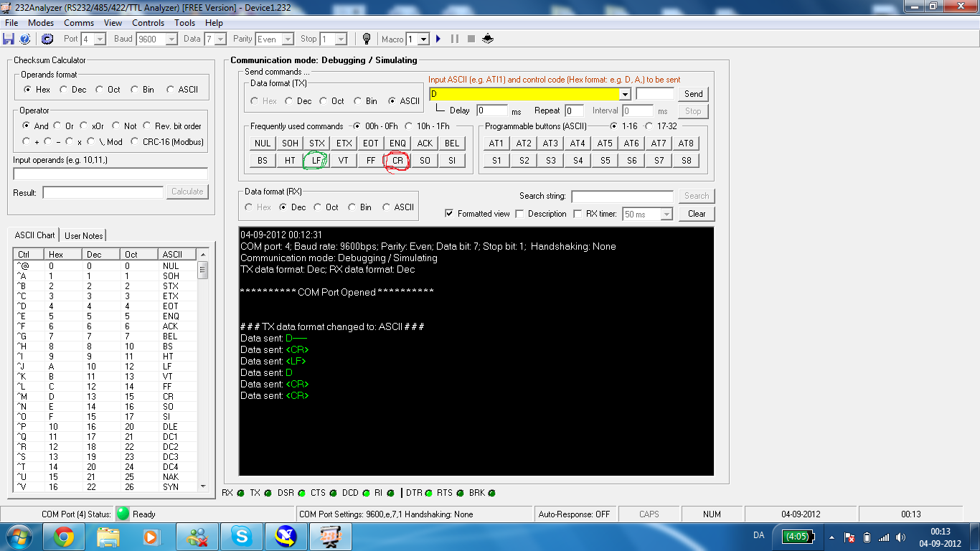The height and width of the screenshot is (551, 980).
Task: Enable the RX timer checkbox
Action: (578, 214)
